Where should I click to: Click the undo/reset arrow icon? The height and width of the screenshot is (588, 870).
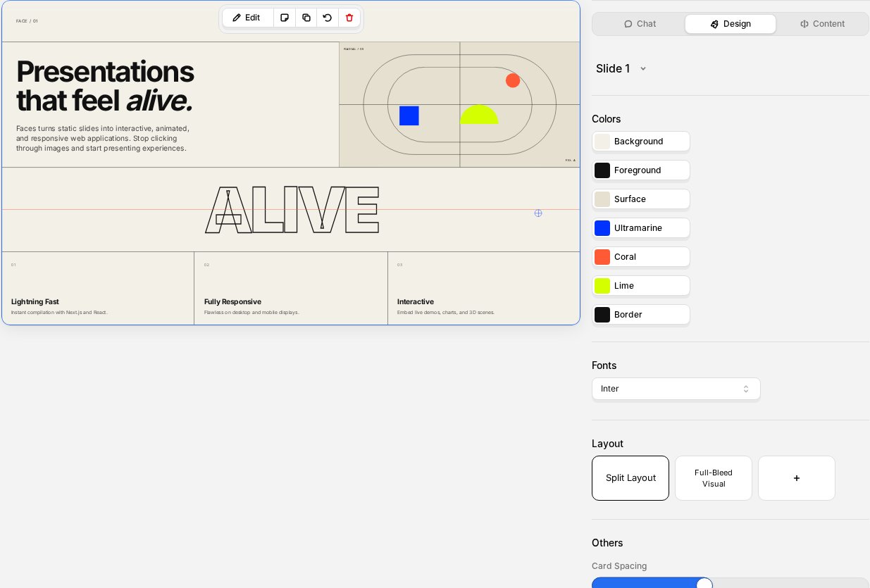[328, 18]
